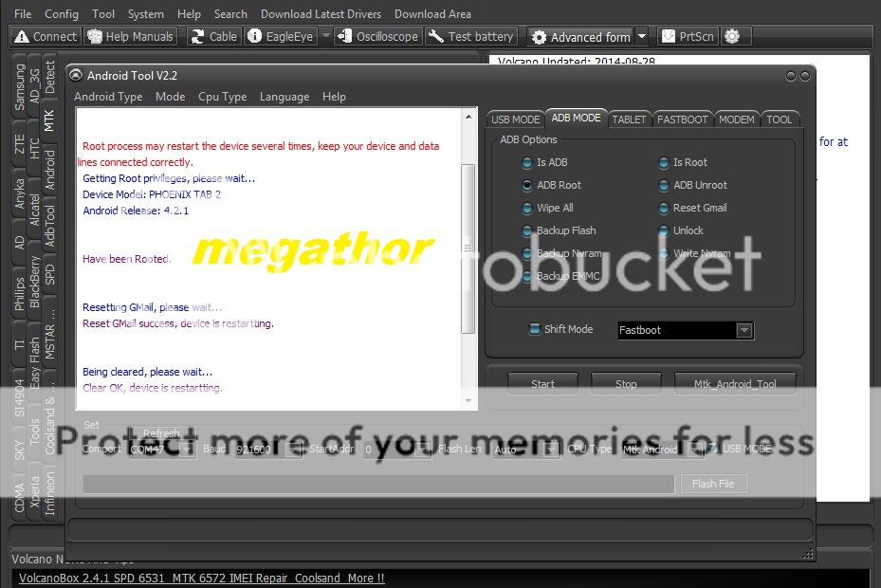881x588 pixels.
Task: Open the Cpu Type menu
Action: pyautogui.click(x=222, y=97)
